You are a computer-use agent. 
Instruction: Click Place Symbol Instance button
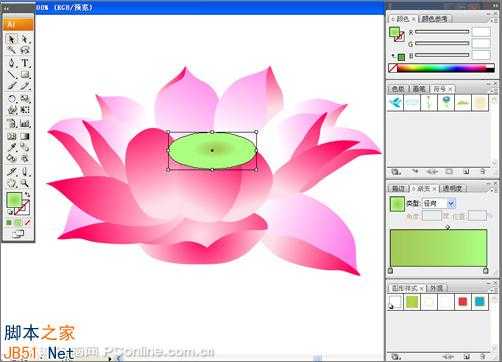click(415, 172)
